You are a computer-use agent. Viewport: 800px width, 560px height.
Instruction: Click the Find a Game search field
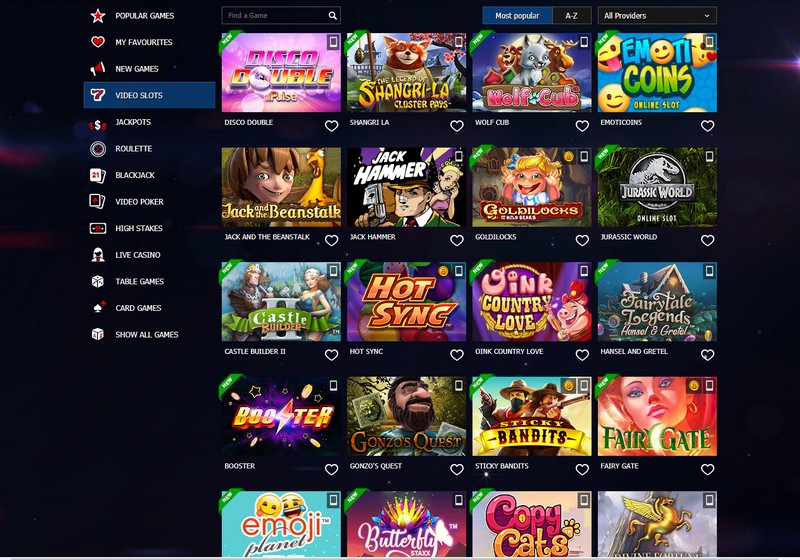(281, 16)
